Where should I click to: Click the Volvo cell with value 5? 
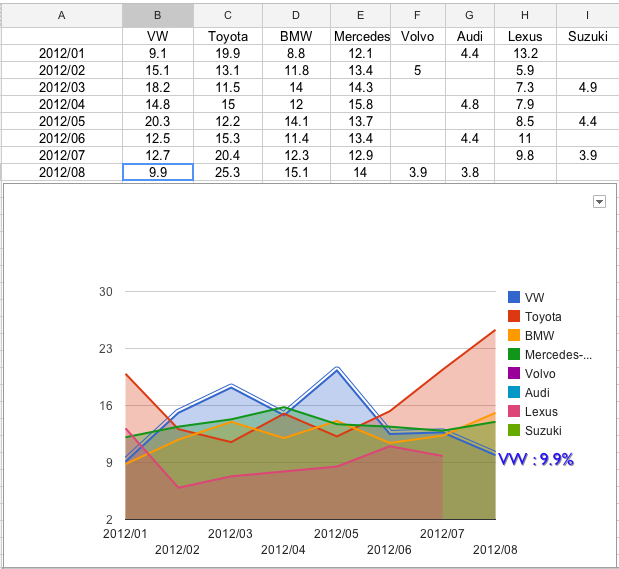[x=418, y=70]
